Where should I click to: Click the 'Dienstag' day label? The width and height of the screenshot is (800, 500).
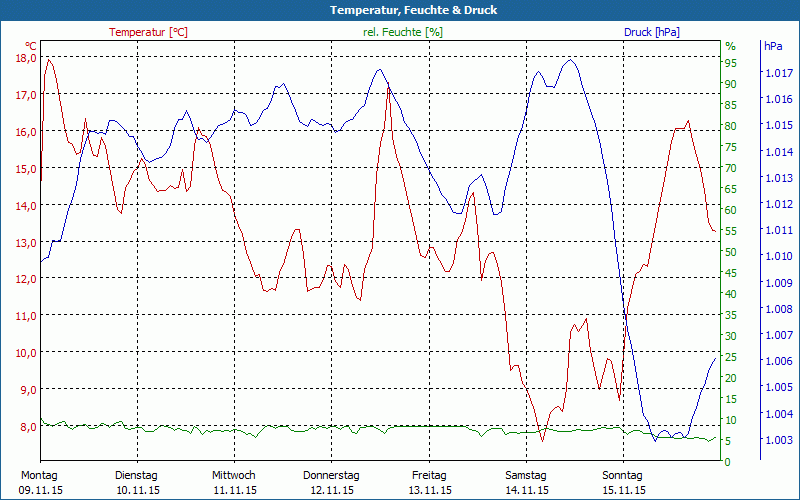136,476
